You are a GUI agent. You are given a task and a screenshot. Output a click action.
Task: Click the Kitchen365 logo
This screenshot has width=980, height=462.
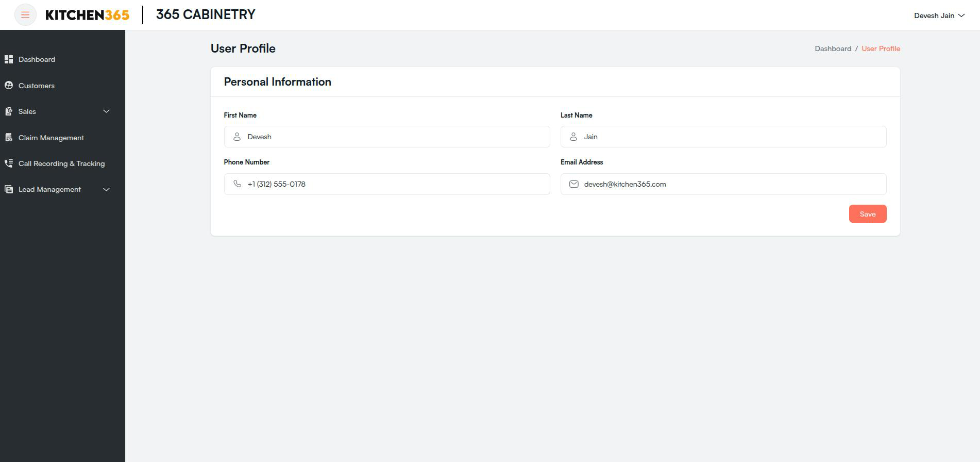click(87, 15)
